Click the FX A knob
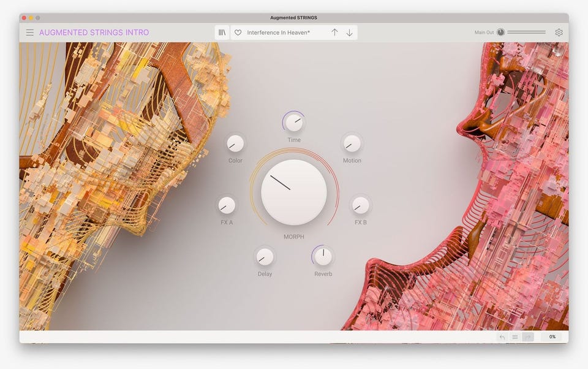Image resolution: width=588 pixels, height=369 pixels. (x=227, y=205)
